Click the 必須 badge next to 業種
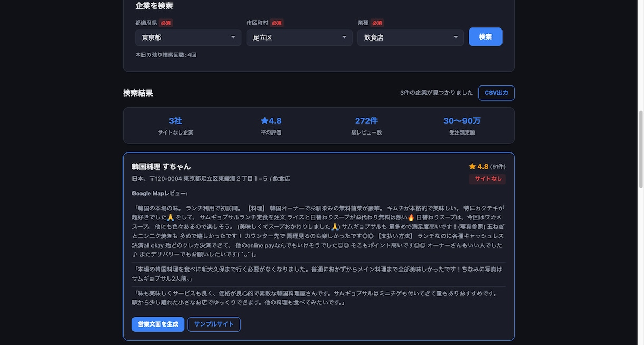 coord(377,23)
